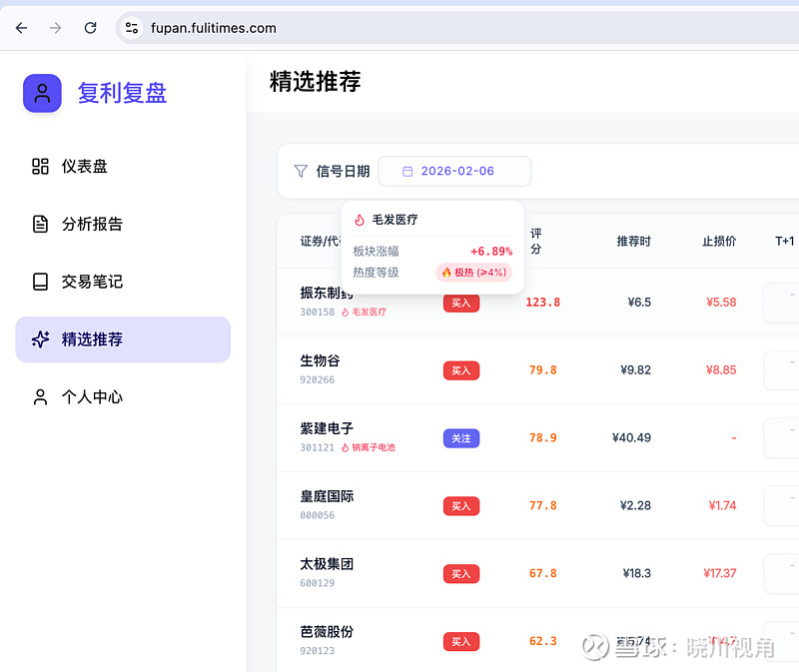The height and width of the screenshot is (672, 799).
Task: Click flame icon beside 钠离子电池 tag
Action: tap(345, 448)
